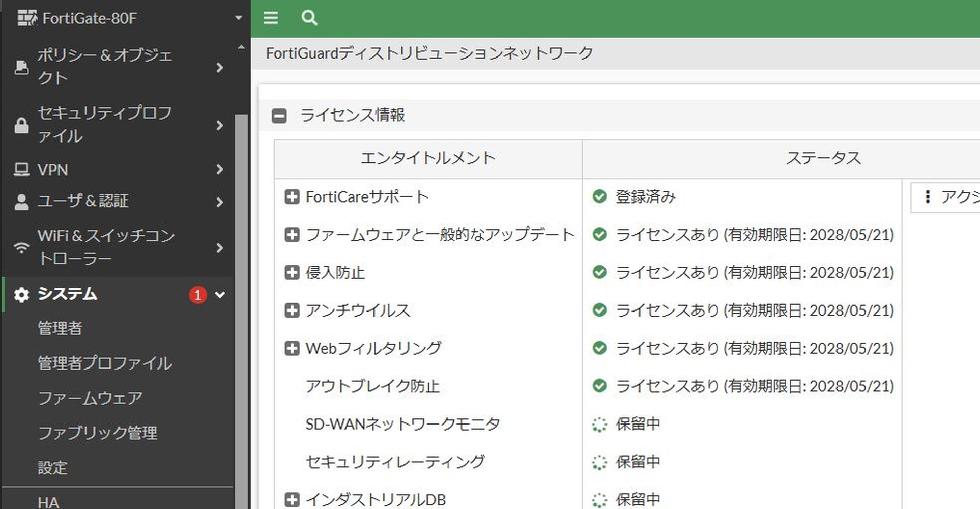The width and height of the screenshot is (980, 509).
Task: Click ファームウェアと一般的なアップデート license check icon
Action: 600,234
